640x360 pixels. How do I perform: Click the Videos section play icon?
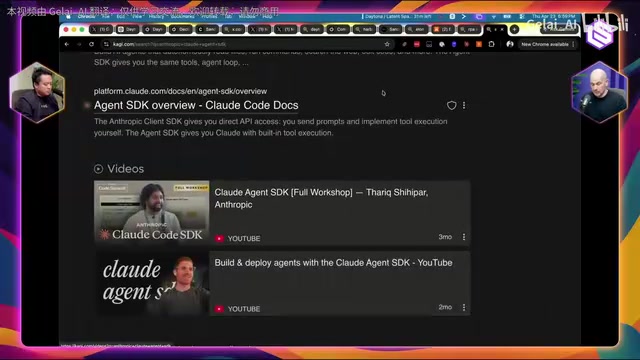pos(98,169)
